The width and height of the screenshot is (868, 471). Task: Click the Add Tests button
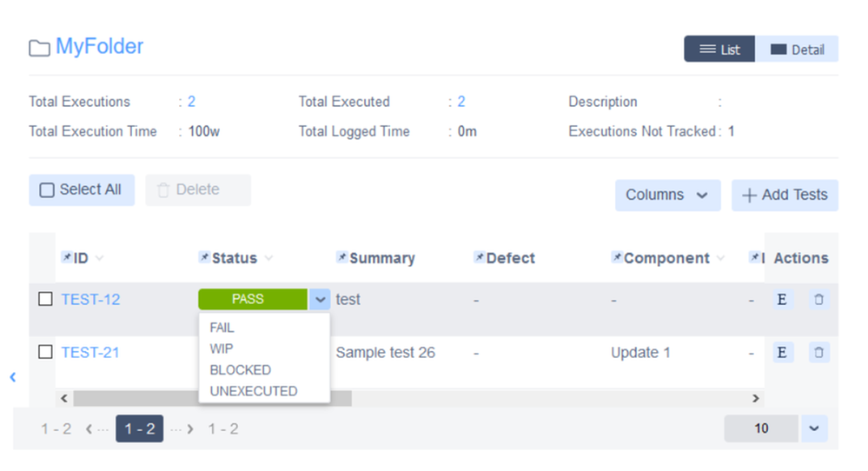[x=785, y=195]
